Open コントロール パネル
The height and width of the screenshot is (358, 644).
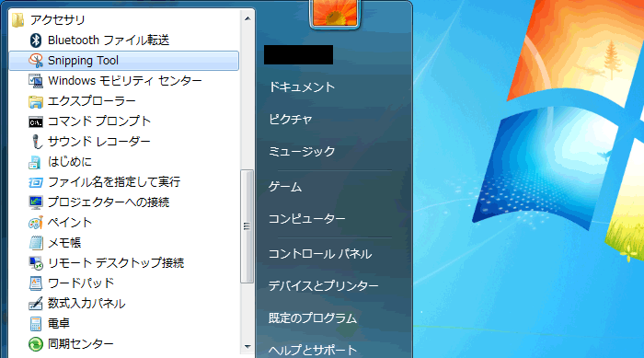pos(320,254)
